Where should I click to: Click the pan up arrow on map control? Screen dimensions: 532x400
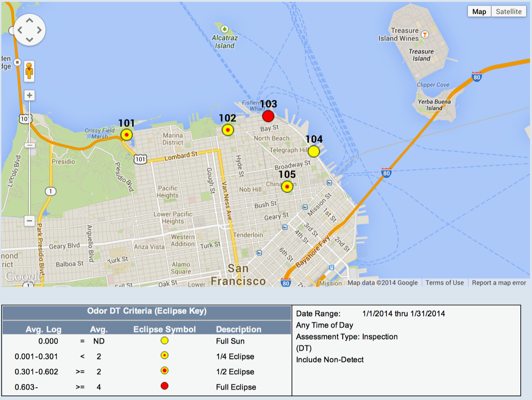coord(29,20)
